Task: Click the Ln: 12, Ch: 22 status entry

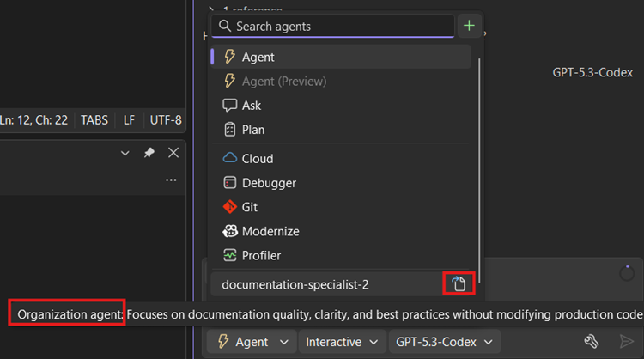Action: tap(34, 120)
